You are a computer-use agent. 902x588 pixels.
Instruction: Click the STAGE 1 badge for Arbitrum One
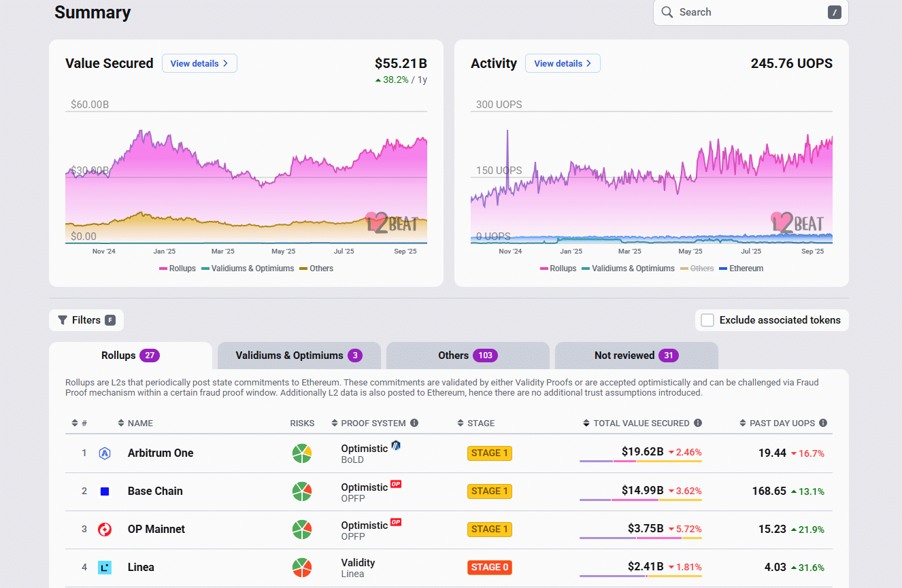click(490, 453)
